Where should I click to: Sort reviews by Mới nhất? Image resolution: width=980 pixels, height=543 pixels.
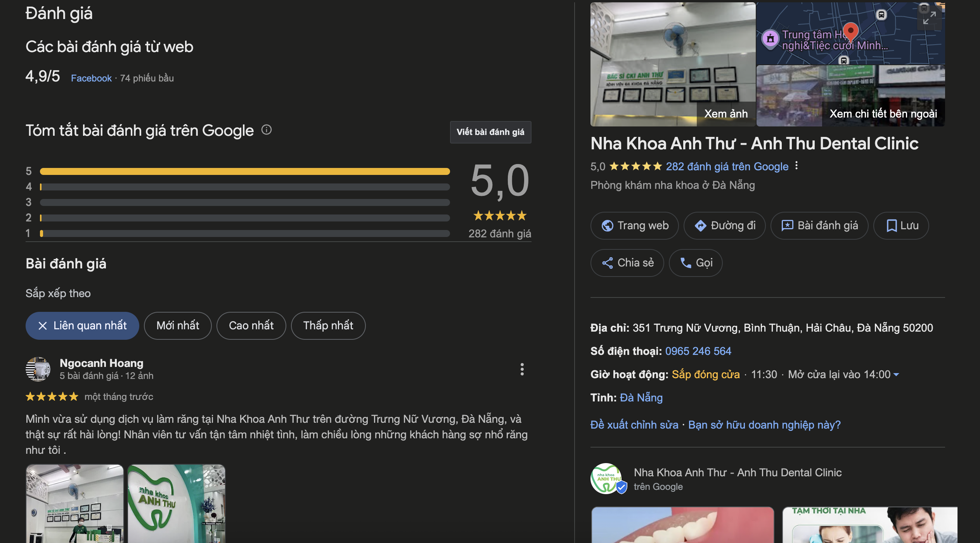[178, 326]
